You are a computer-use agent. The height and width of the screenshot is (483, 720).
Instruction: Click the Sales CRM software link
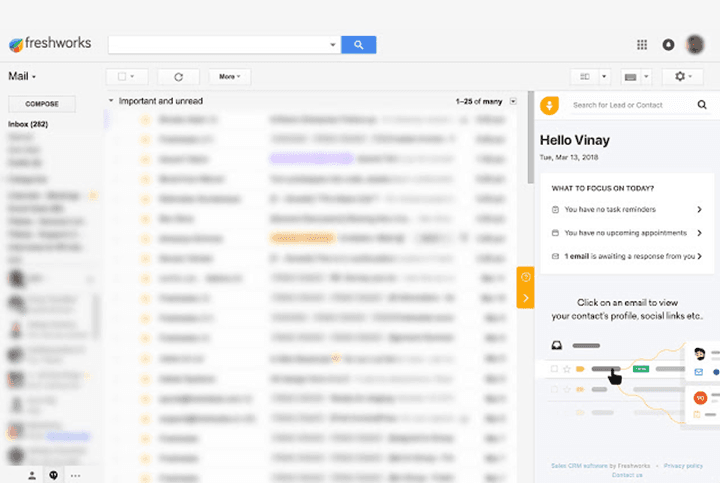click(579, 466)
